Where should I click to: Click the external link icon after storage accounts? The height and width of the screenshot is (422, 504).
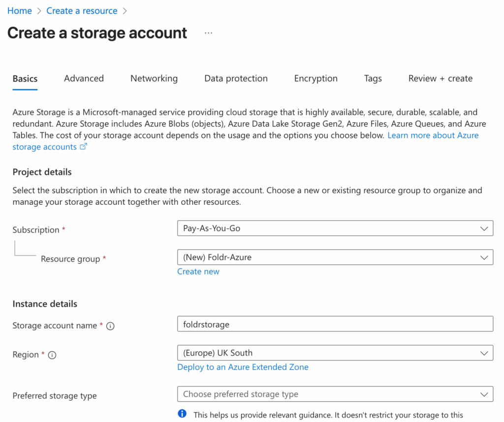(84, 147)
